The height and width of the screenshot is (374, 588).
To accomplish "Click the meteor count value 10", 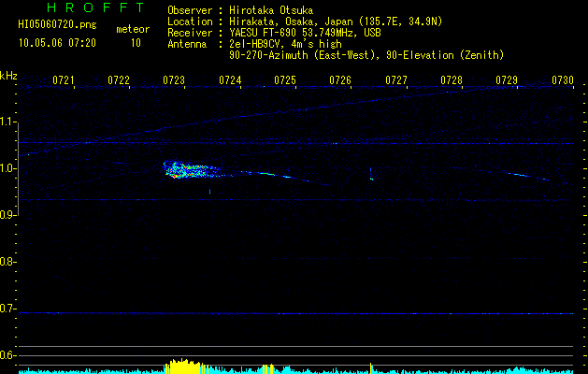I will point(136,43).
